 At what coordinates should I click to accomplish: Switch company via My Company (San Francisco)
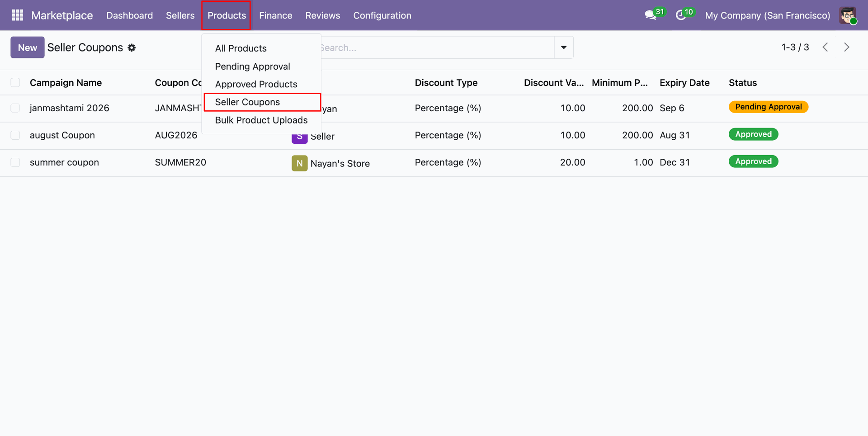click(767, 15)
